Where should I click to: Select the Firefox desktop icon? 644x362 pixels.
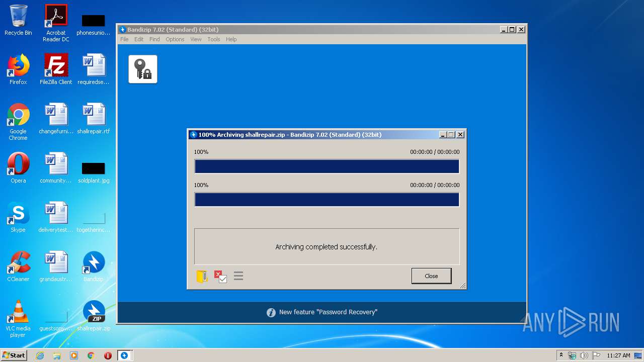(x=18, y=69)
